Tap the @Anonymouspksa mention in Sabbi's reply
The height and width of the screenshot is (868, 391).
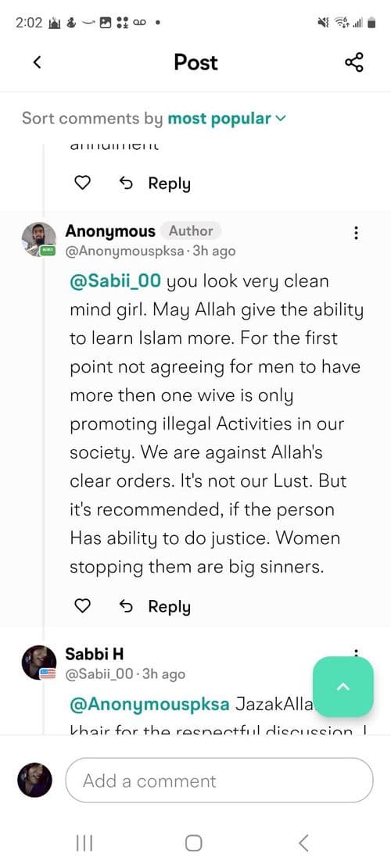click(149, 705)
